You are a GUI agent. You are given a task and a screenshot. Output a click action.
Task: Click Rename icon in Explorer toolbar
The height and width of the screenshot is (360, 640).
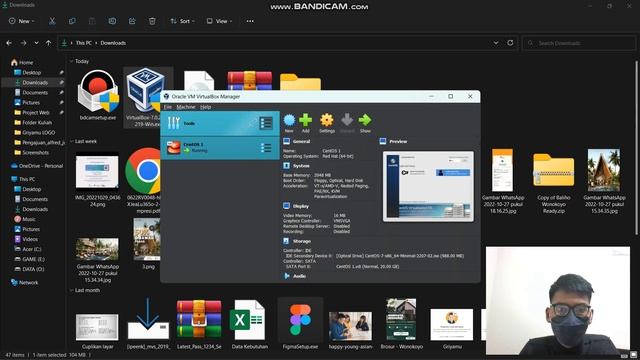(x=112, y=21)
